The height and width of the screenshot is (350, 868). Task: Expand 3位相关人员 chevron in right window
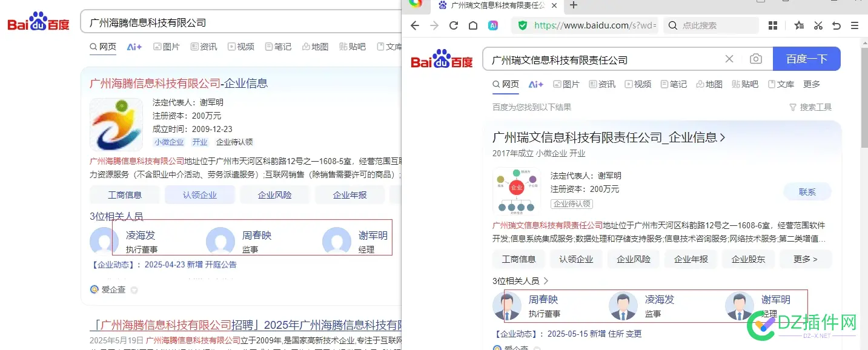(546, 281)
